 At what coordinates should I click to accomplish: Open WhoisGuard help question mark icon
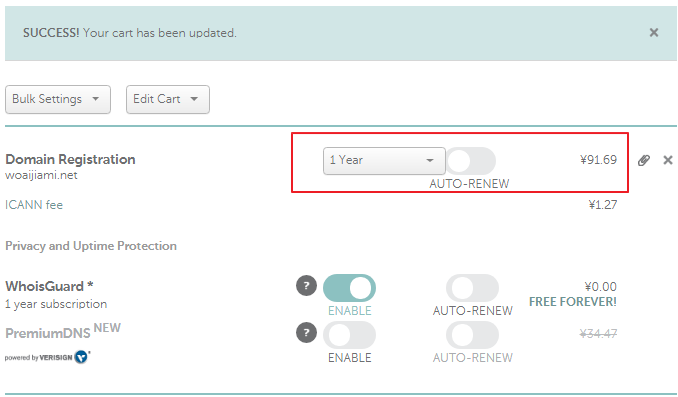307,285
